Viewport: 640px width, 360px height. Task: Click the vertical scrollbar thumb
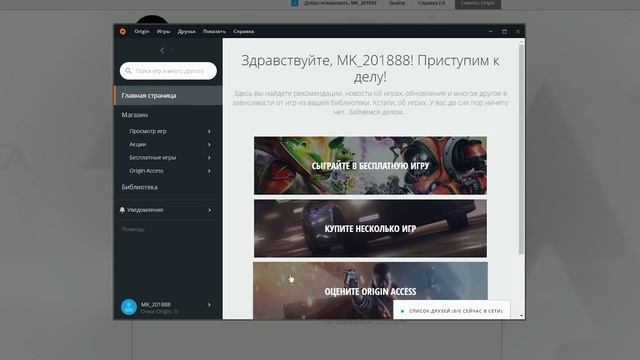521,149
